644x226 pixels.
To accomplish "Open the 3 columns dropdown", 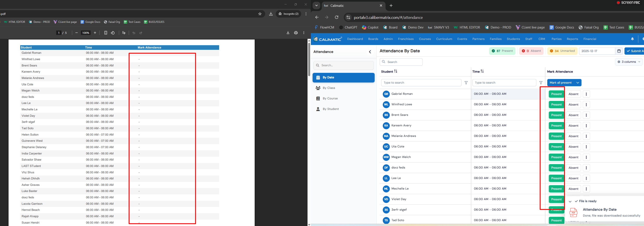I will tap(628, 62).
